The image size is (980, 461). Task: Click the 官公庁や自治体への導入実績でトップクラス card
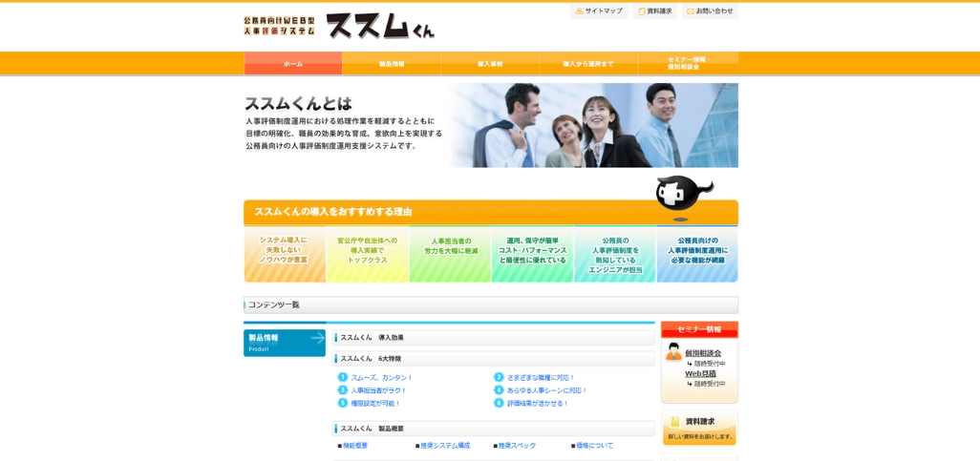(x=368, y=254)
